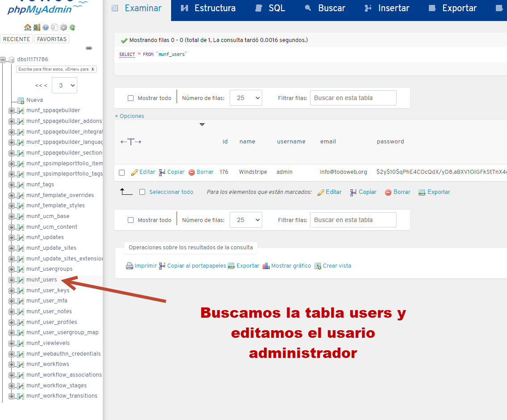Reload navigation panel with green arrow
The height and width of the screenshot is (420, 507).
click(72, 27)
